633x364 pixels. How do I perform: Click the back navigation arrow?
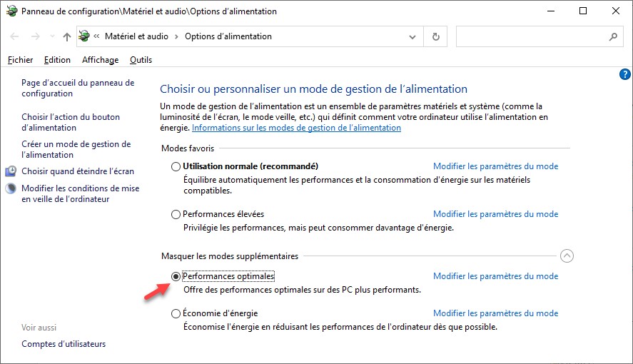tap(15, 36)
